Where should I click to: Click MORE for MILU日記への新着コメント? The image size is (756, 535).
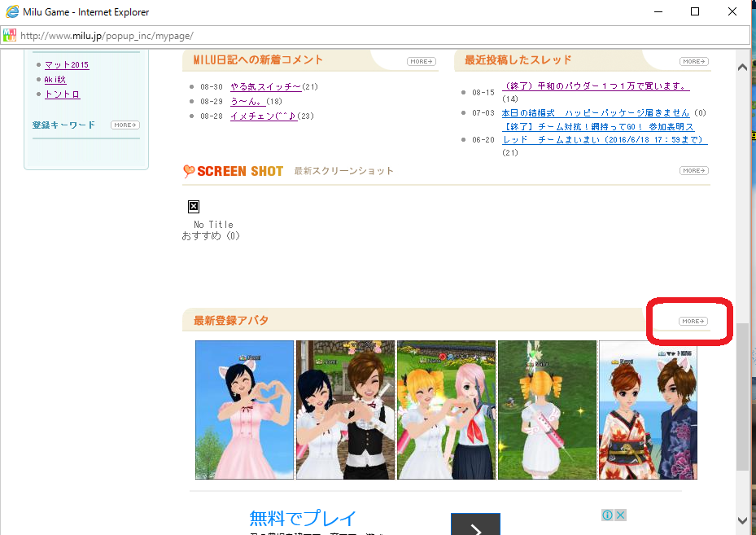422,61
